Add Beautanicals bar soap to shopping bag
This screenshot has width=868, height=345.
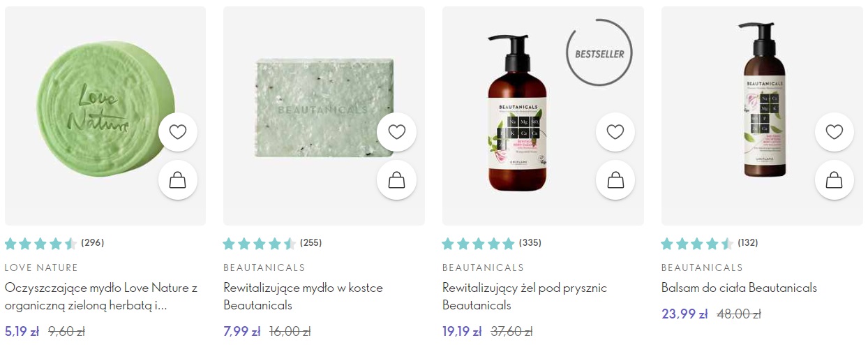click(396, 180)
